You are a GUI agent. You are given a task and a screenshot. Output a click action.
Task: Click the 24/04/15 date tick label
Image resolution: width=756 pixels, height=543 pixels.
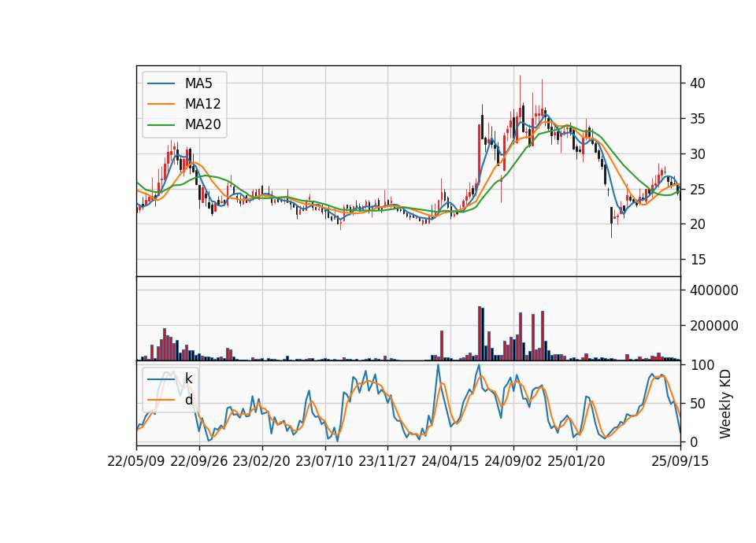point(450,461)
